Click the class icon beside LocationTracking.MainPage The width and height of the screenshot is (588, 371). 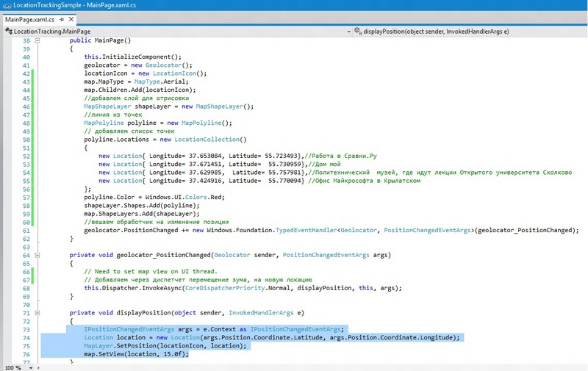(x=9, y=31)
